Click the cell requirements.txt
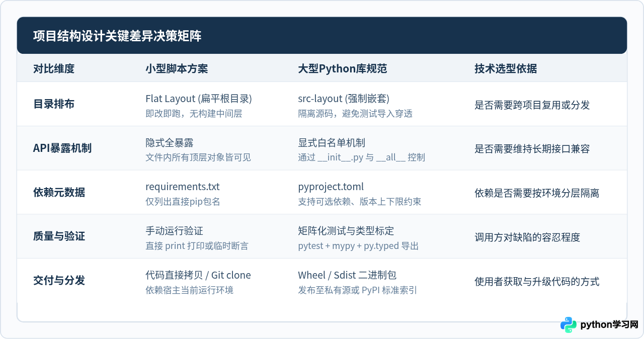This screenshot has width=644, height=339. [x=183, y=187]
